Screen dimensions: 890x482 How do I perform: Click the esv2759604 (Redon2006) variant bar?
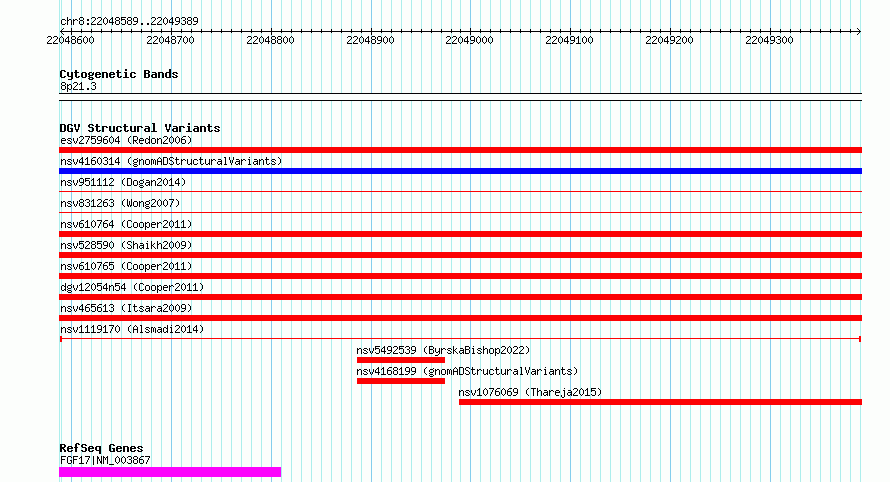tap(460, 150)
